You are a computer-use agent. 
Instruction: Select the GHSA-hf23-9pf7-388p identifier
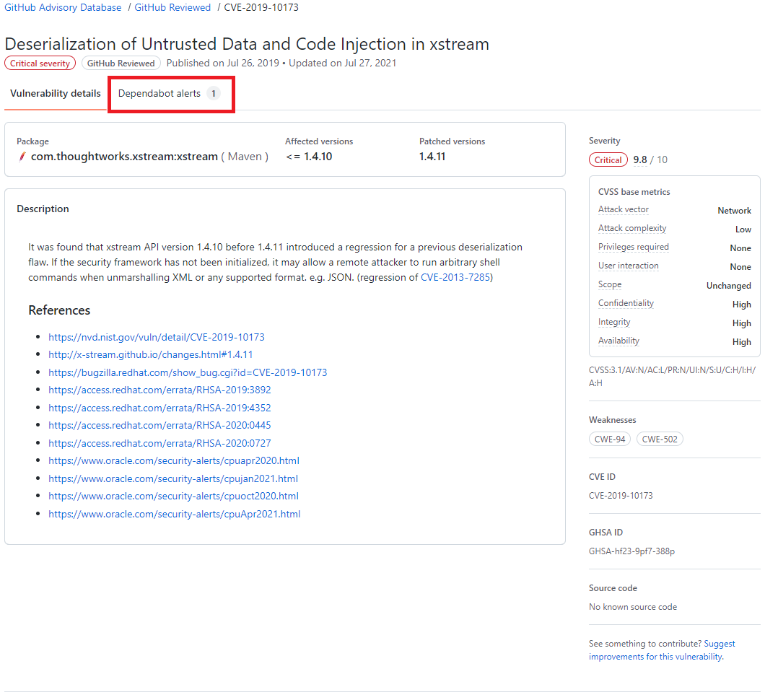[631, 551]
